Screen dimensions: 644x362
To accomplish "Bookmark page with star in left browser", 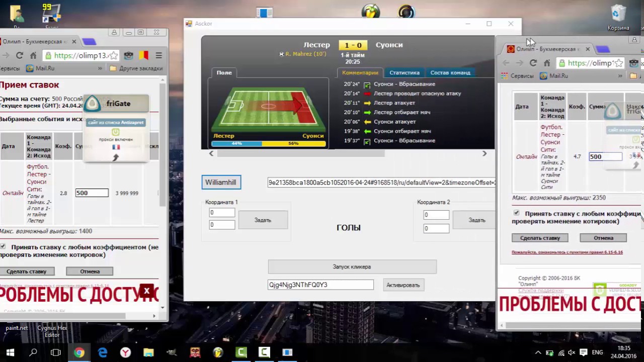I will pyautogui.click(x=114, y=55).
